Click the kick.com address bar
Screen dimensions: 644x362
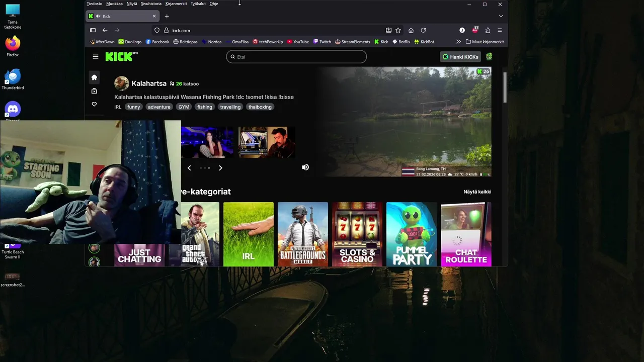click(x=277, y=30)
